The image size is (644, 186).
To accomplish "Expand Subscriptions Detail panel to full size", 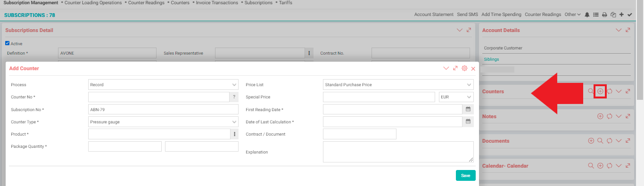I will 469,30.
